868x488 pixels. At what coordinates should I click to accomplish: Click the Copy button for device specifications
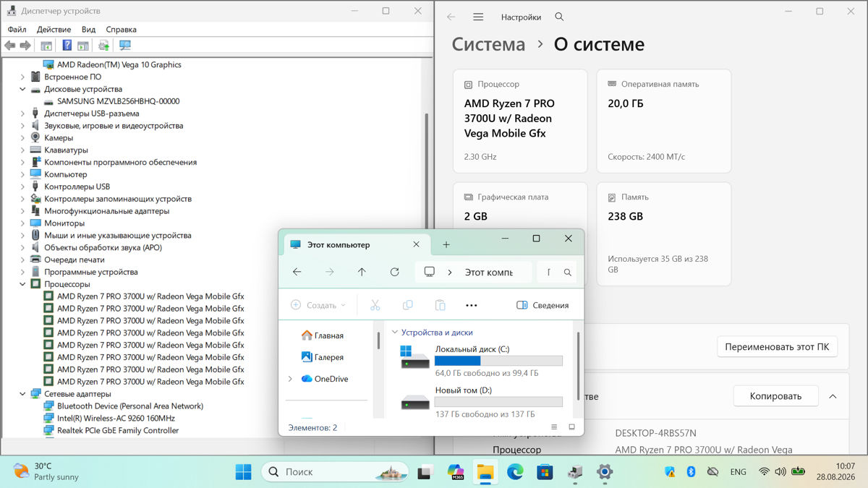coord(775,396)
